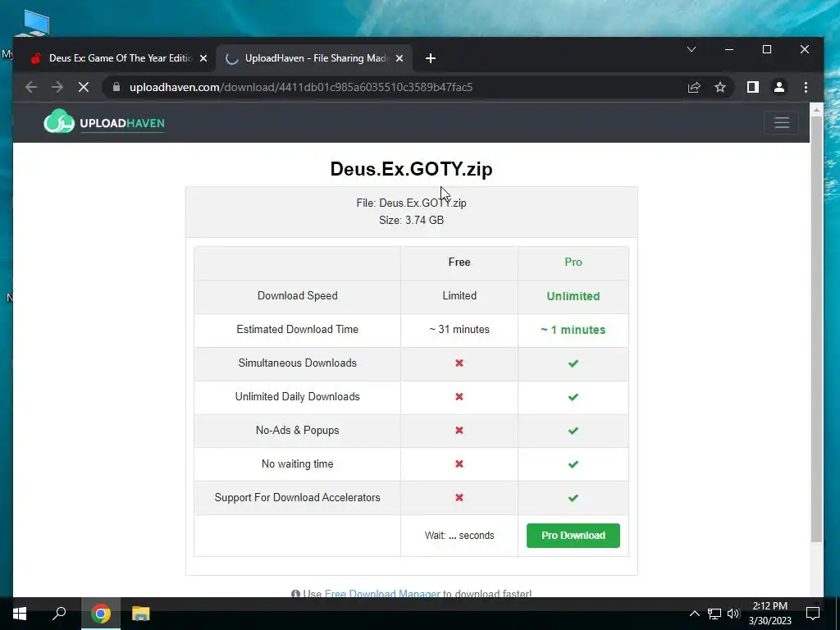Click the network tray icon
Viewport: 840px width, 630px height.
point(714,614)
